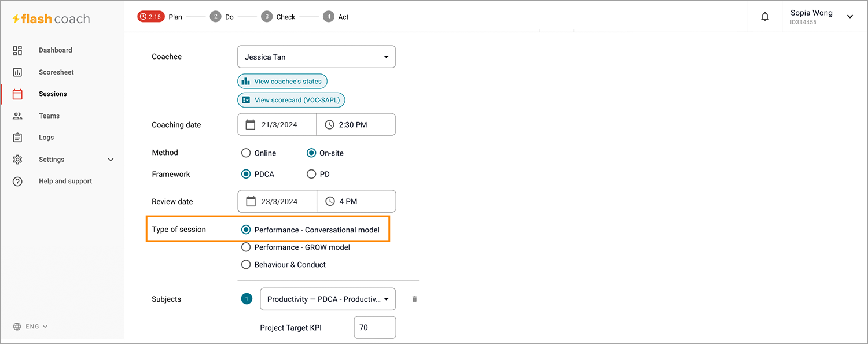Click step 3 circle for Check

266,17
